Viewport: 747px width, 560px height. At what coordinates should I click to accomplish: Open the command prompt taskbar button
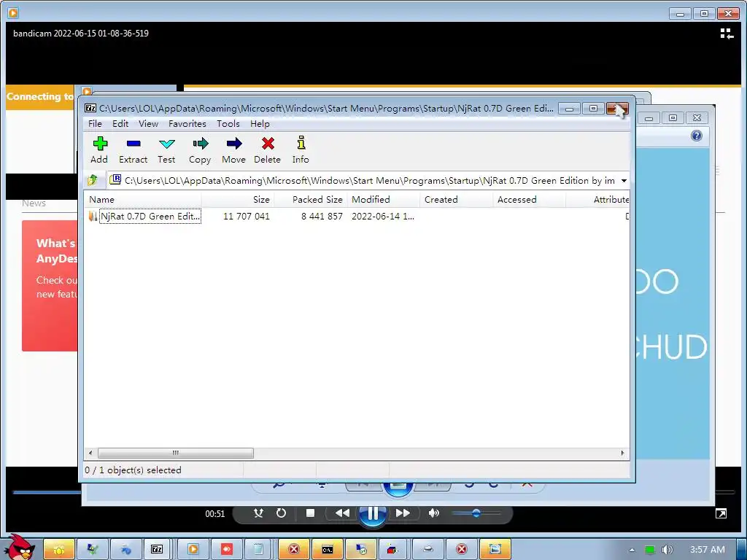coord(328,549)
